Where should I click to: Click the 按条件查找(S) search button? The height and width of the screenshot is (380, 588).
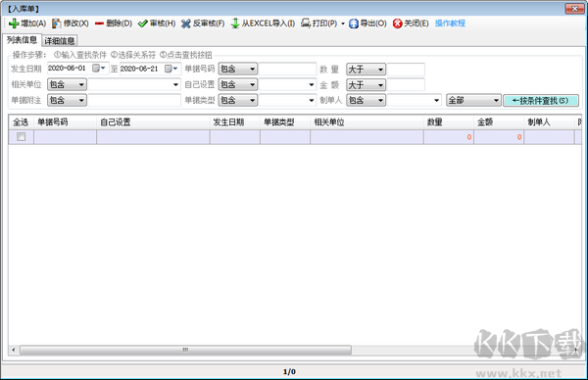click(541, 101)
